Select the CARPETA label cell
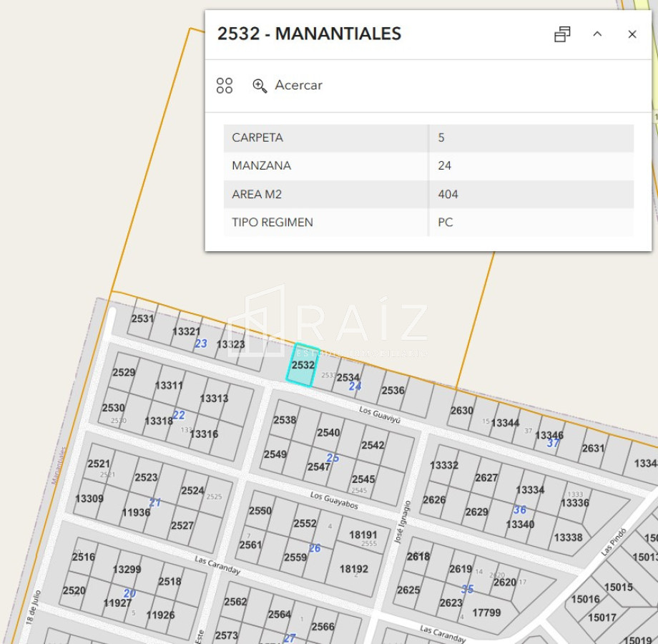Viewport: 658px width, 644px height. pyautogui.click(x=326, y=137)
